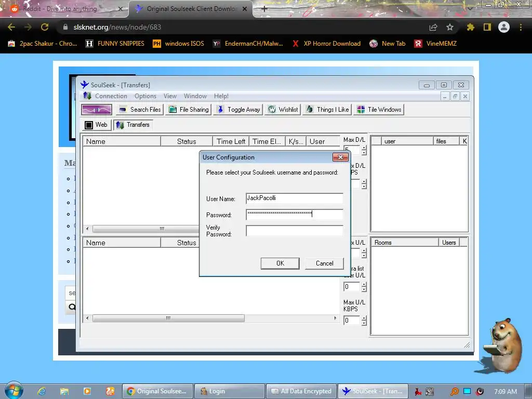
Task: Open the Chrome profile avatar
Action: click(504, 27)
